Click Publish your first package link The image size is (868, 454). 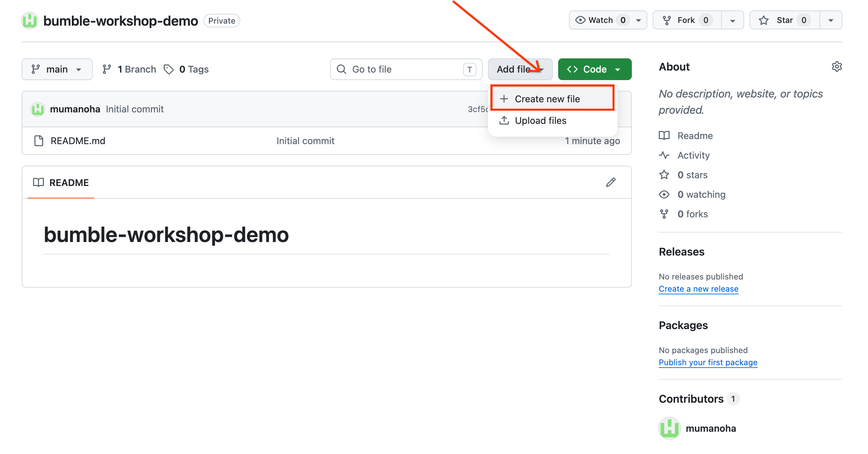[708, 363]
